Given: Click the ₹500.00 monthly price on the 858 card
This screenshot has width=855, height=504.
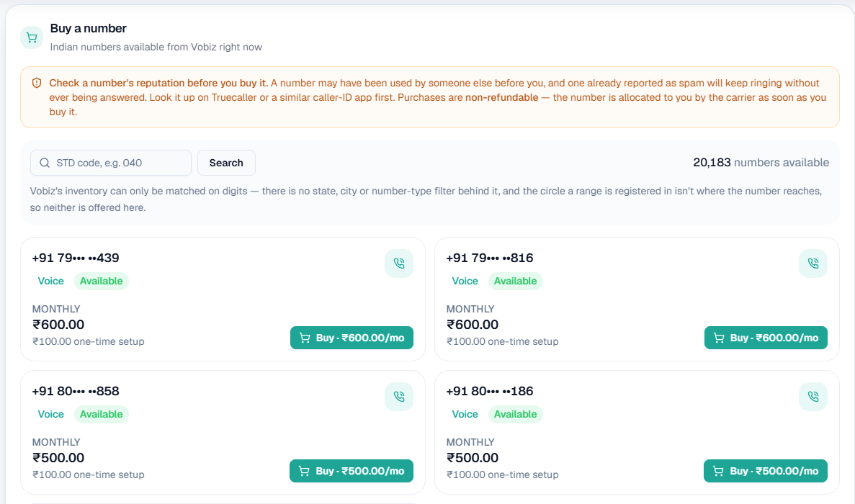Looking at the screenshot, I should click(x=58, y=458).
